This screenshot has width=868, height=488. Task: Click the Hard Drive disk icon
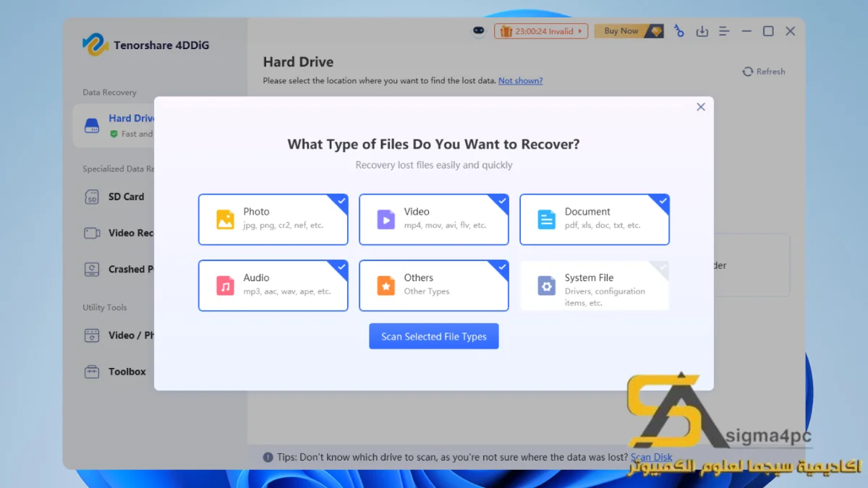[x=92, y=126]
